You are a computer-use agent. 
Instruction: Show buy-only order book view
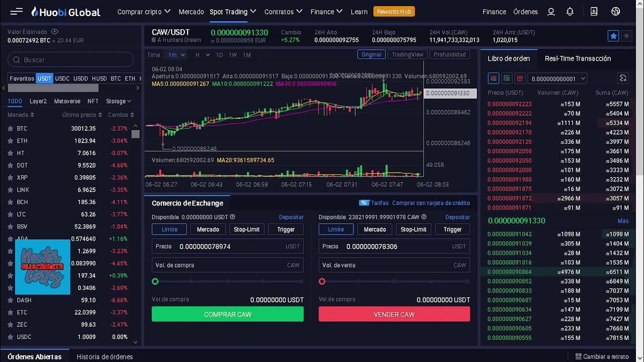coord(507,78)
